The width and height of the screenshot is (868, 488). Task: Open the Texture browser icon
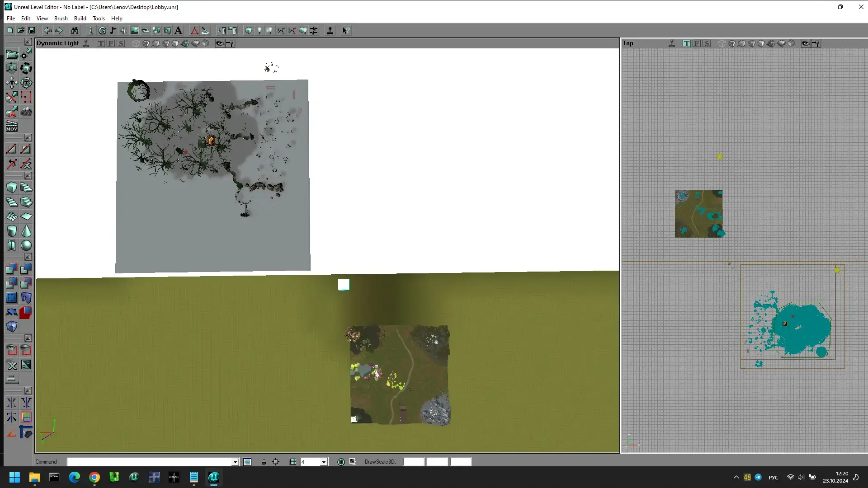point(135,30)
